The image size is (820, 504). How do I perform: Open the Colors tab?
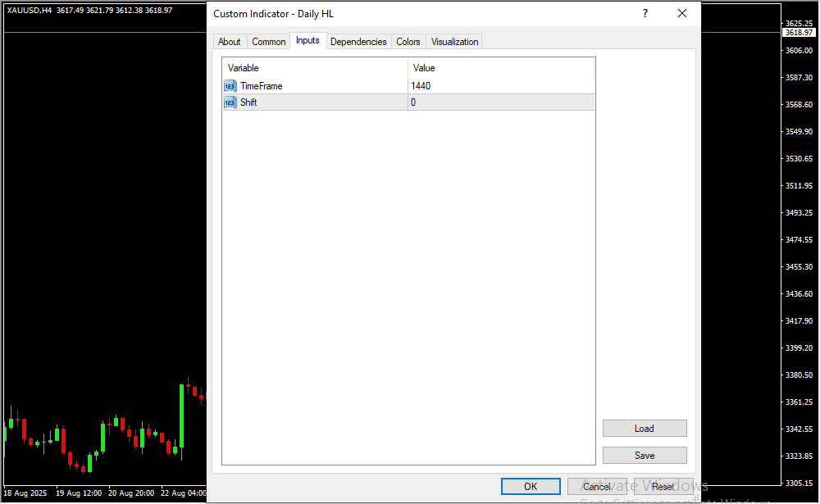(x=408, y=42)
